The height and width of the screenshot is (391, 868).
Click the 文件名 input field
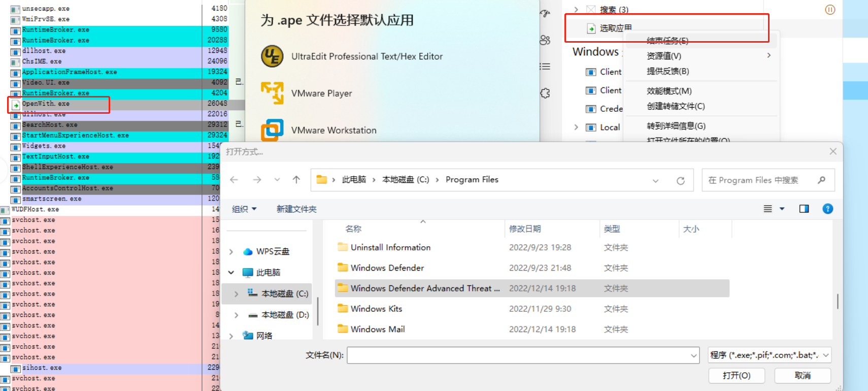[518, 355]
